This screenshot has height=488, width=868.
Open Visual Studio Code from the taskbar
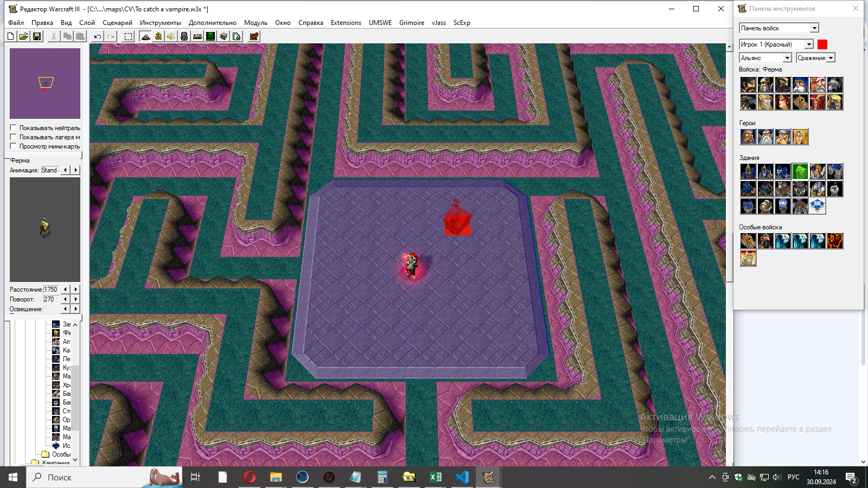pos(462,477)
